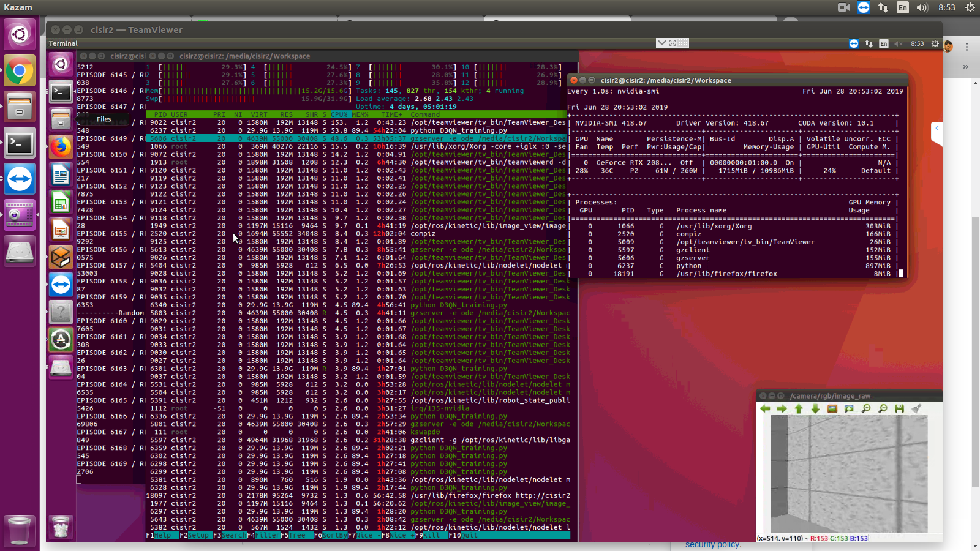Open the remote Trash icon
The image size is (980, 551).
pyautogui.click(x=61, y=527)
